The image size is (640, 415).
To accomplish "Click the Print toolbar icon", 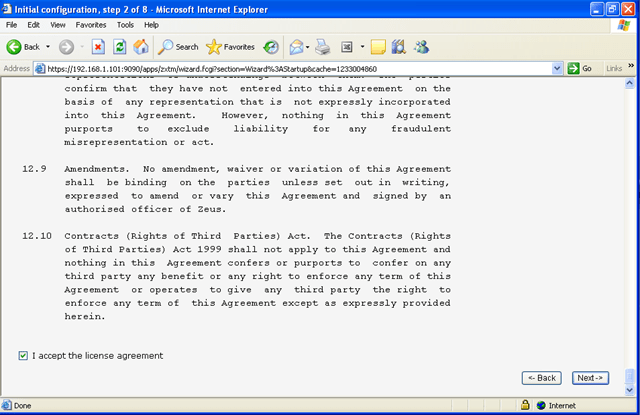I will pos(322,46).
